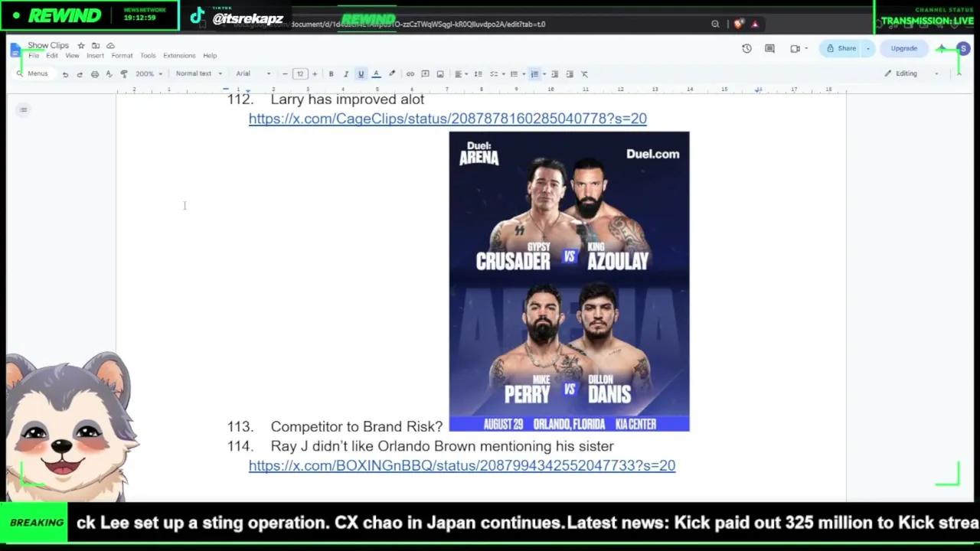The height and width of the screenshot is (551, 980).
Task: Click the Upgrade button
Action: [903, 49]
